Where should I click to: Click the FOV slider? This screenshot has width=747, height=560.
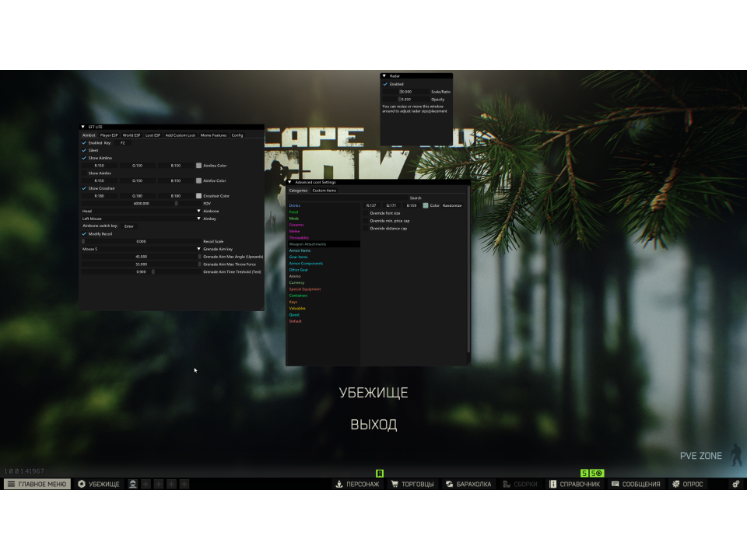coord(142,203)
